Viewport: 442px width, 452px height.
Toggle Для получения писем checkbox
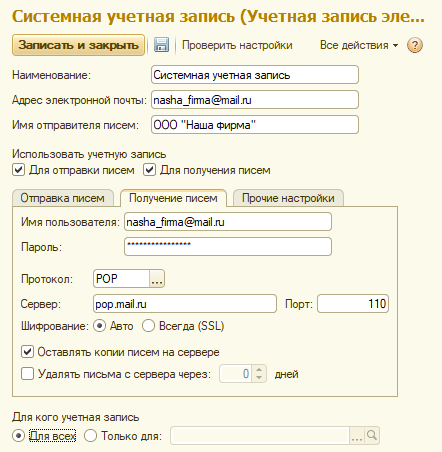coord(149,170)
